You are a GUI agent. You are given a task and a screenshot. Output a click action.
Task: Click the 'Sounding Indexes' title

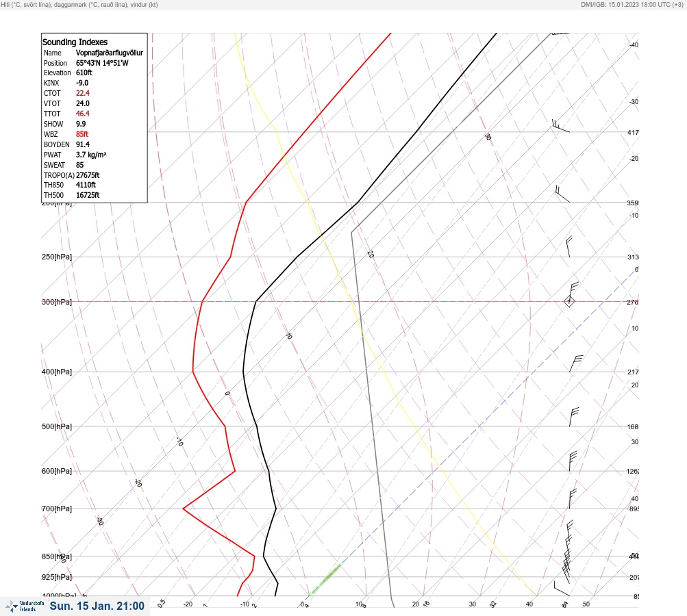(x=75, y=42)
